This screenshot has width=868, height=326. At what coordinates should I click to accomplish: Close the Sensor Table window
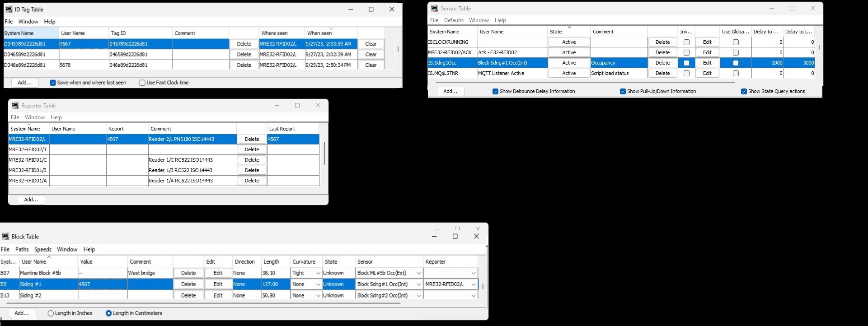pyautogui.click(x=812, y=9)
